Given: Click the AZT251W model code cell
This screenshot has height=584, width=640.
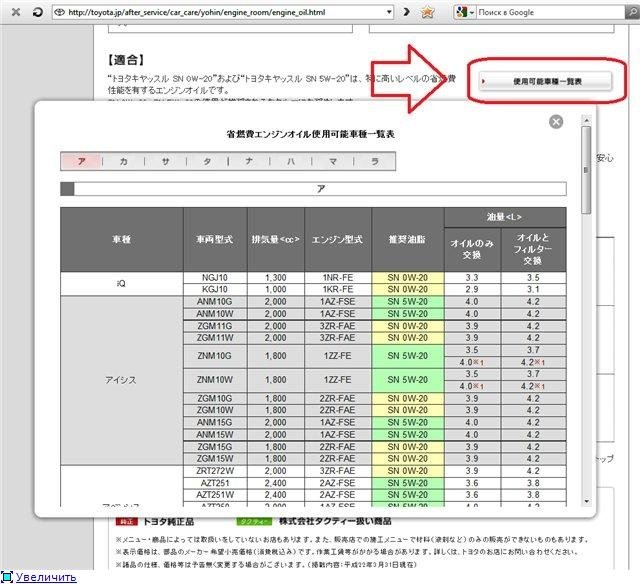Looking at the screenshot, I should point(215,495).
